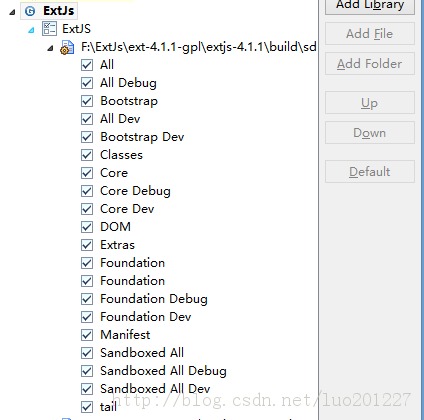Viewport: 424px width, 420px height.
Task: Disable the Core Dev checkbox
Action: 87,209
